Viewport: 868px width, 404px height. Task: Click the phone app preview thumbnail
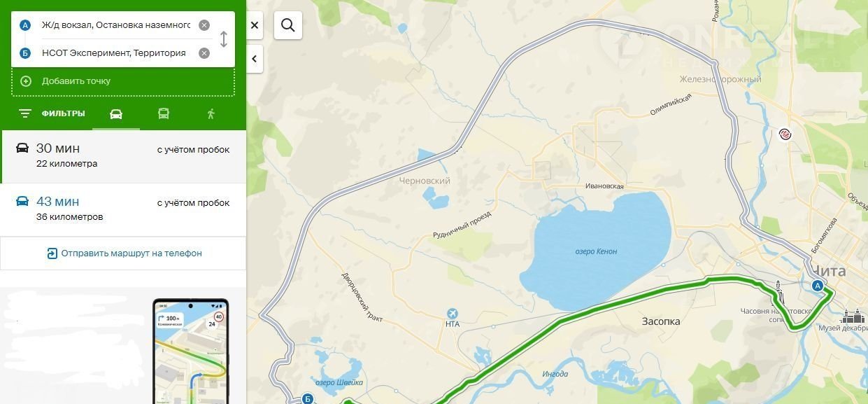191,351
